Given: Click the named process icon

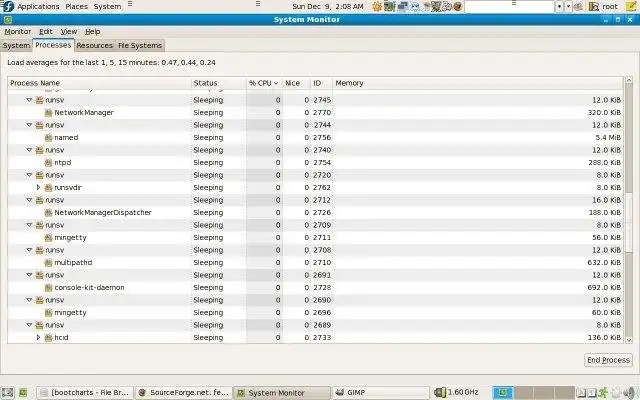Looking at the screenshot, I should pyautogui.click(x=49, y=138).
